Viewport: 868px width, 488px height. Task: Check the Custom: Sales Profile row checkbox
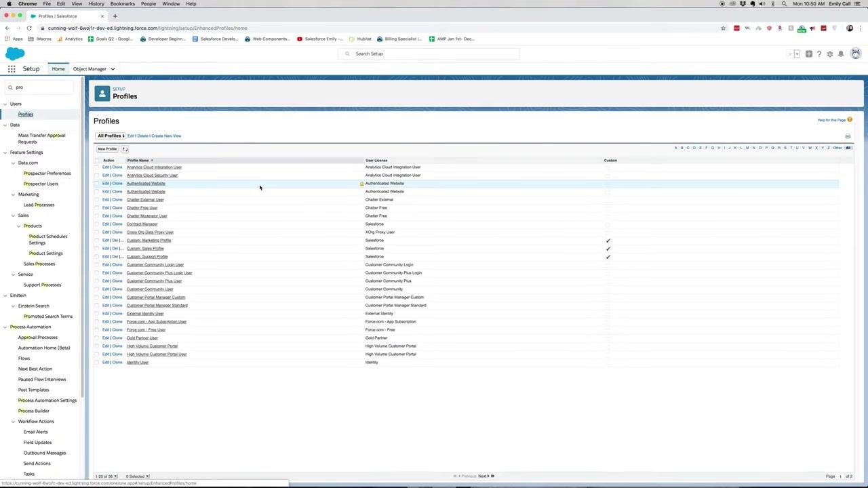tap(97, 249)
